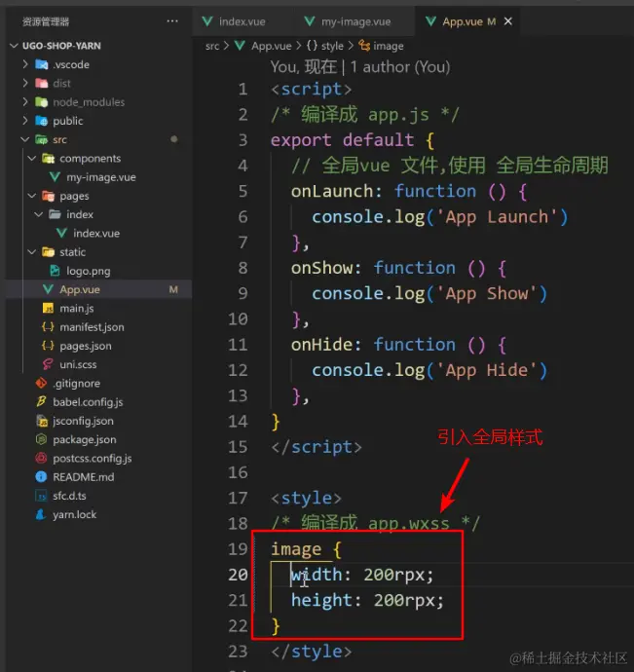
Task: Expand the public folder chevron
Action: 25,121
